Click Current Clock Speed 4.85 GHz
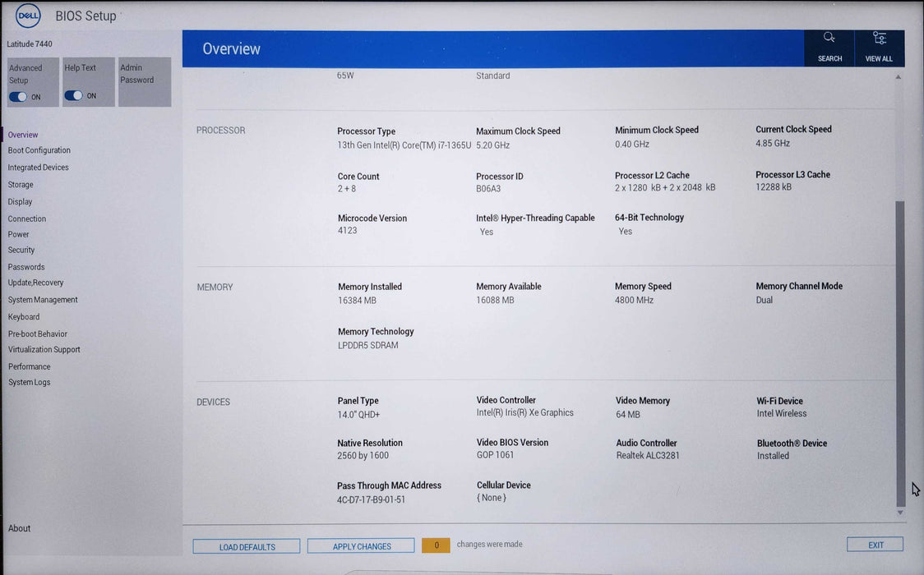The width and height of the screenshot is (924, 575). pos(773,143)
